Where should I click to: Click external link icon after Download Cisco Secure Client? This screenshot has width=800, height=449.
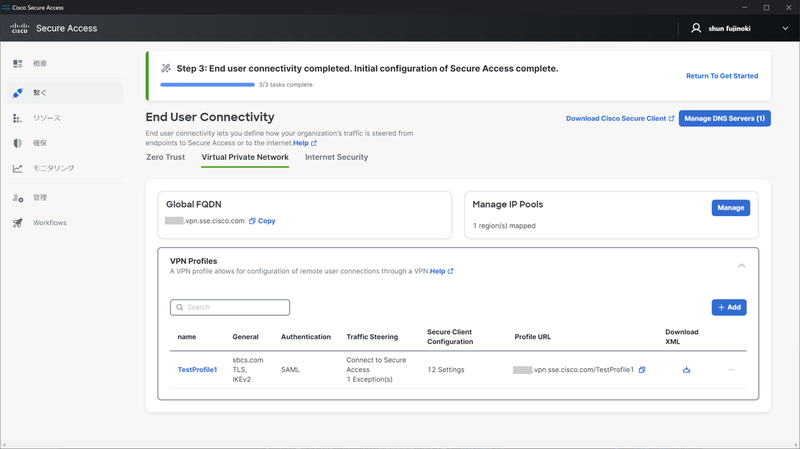(671, 118)
